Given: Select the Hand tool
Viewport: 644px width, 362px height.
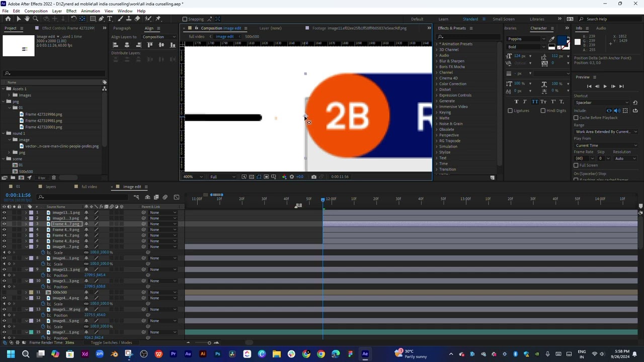Looking at the screenshot, I should [x=27, y=19].
